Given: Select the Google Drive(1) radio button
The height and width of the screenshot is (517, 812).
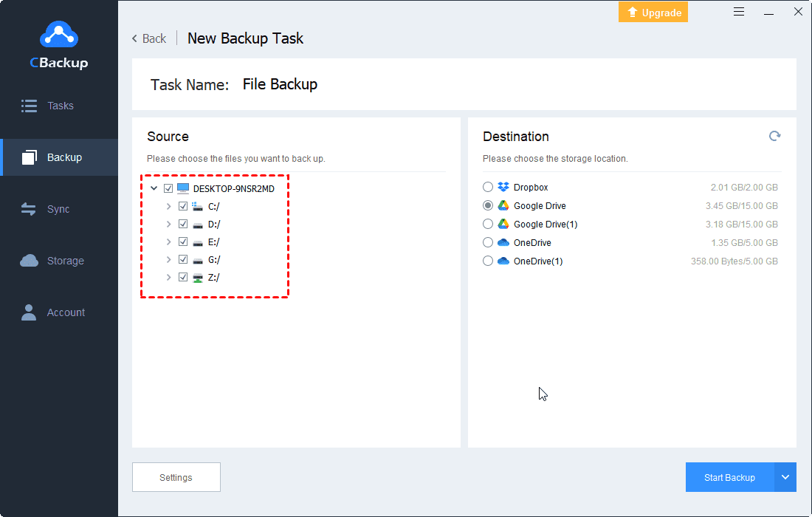Looking at the screenshot, I should (488, 224).
